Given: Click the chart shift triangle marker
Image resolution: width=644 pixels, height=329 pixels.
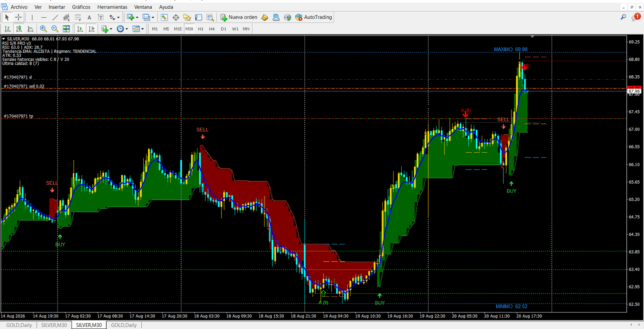Looking at the screenshot, I should click(x=532, y=37).
